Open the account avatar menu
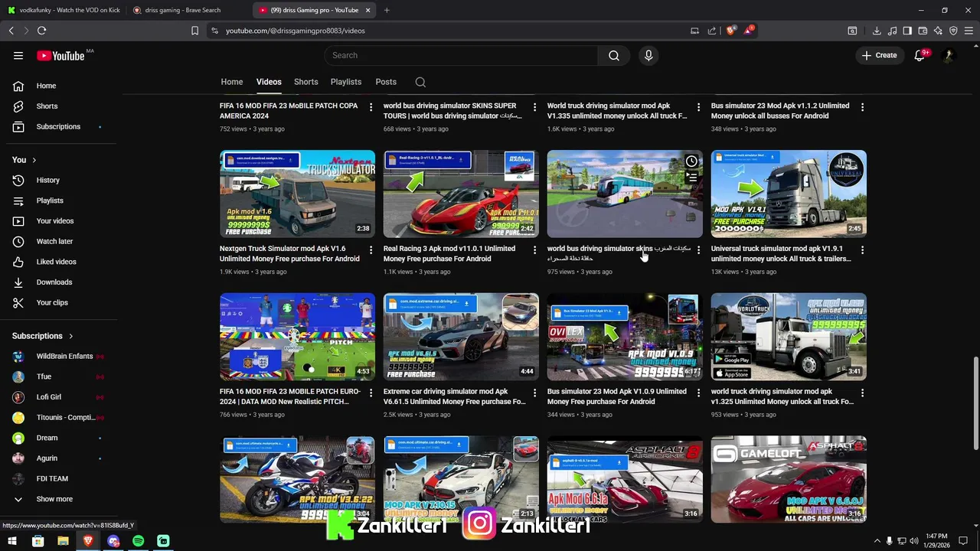 (x=949, y=55)
